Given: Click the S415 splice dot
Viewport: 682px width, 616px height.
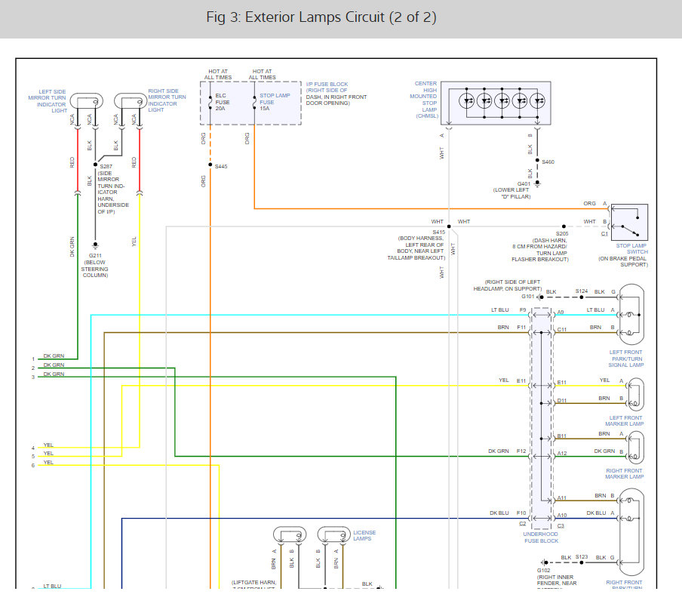Looking at the screenshot, I should (x=449, y=226).
